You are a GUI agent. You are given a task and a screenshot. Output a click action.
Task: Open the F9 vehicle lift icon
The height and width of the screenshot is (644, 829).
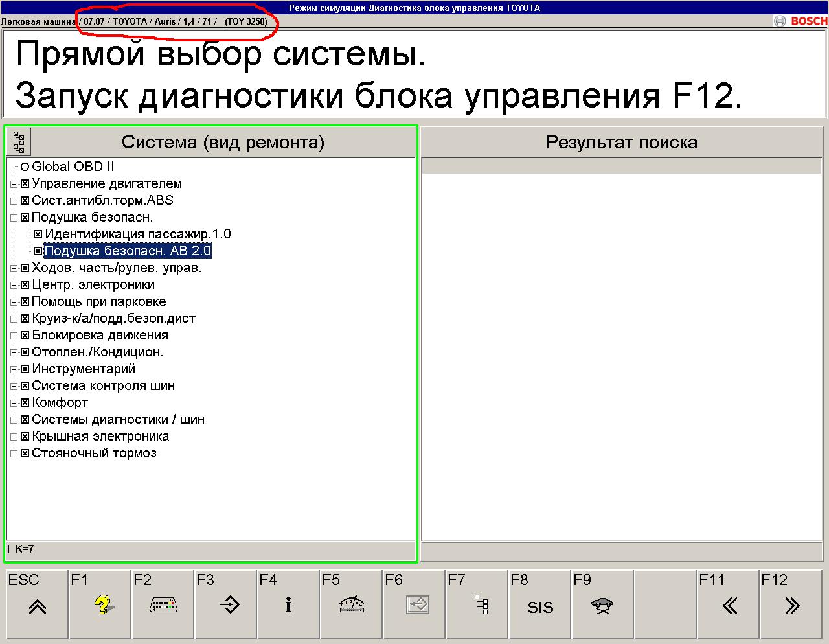[x=602, y=604]
